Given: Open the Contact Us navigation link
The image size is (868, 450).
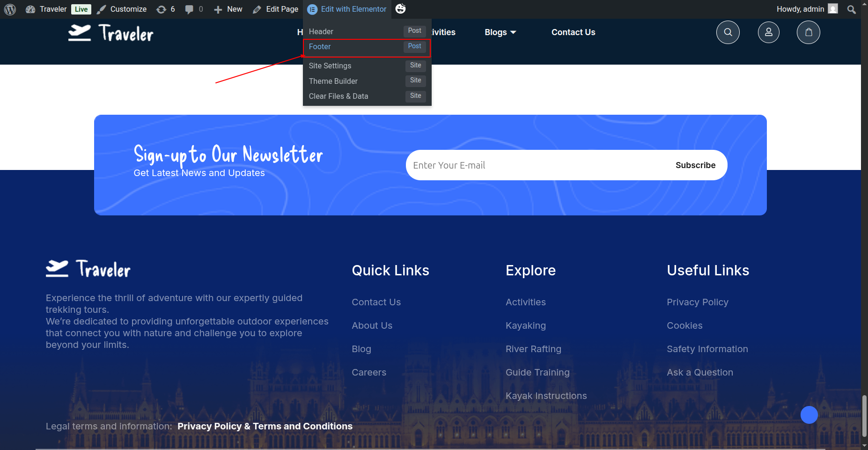Looking at the screenshot, I should [573, 32].
